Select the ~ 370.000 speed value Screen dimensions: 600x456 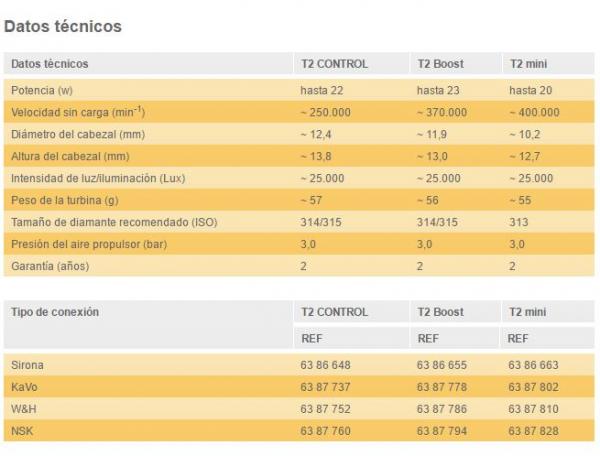[441, 112]
